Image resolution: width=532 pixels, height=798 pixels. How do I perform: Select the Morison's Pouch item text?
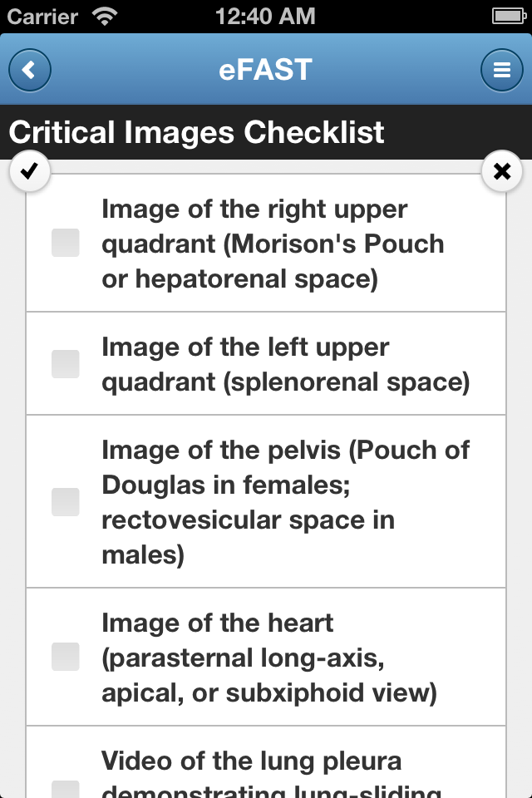pos(273,244)
